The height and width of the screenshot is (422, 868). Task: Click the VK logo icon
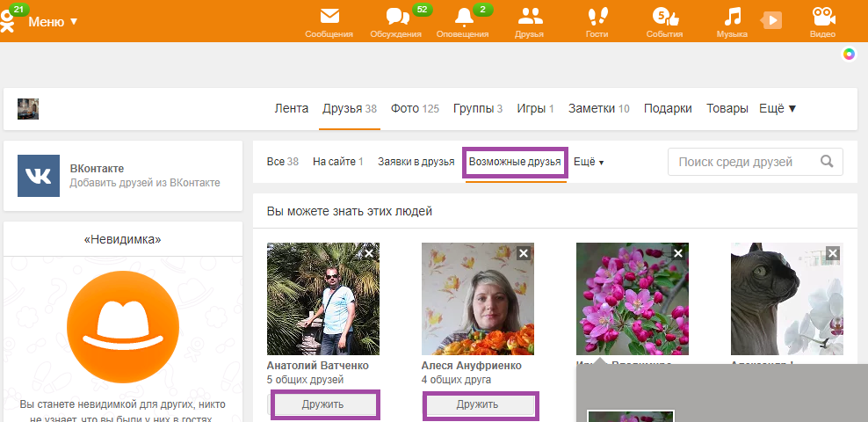pyautogui.click(x=39, y=176)
